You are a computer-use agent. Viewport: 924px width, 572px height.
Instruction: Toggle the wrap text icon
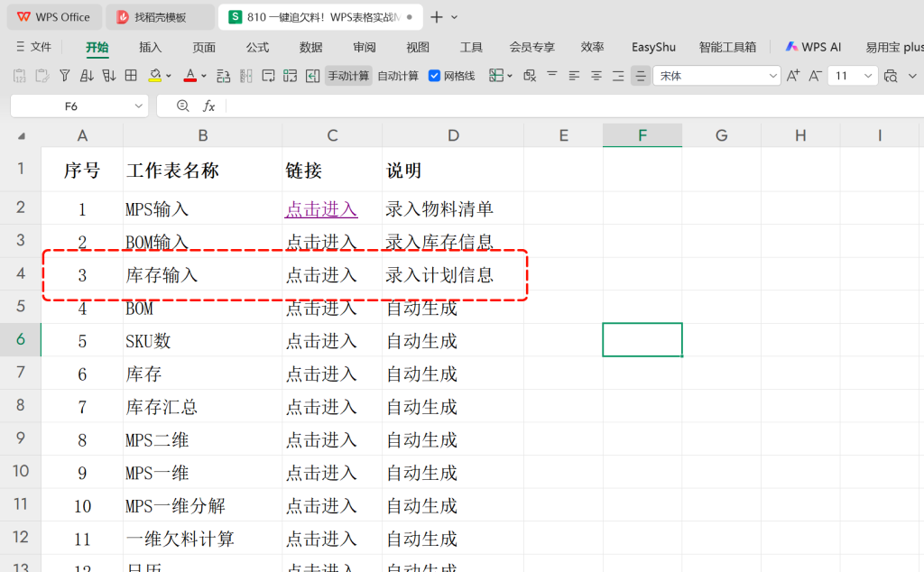pyautogui.click(x=268, y=76)
